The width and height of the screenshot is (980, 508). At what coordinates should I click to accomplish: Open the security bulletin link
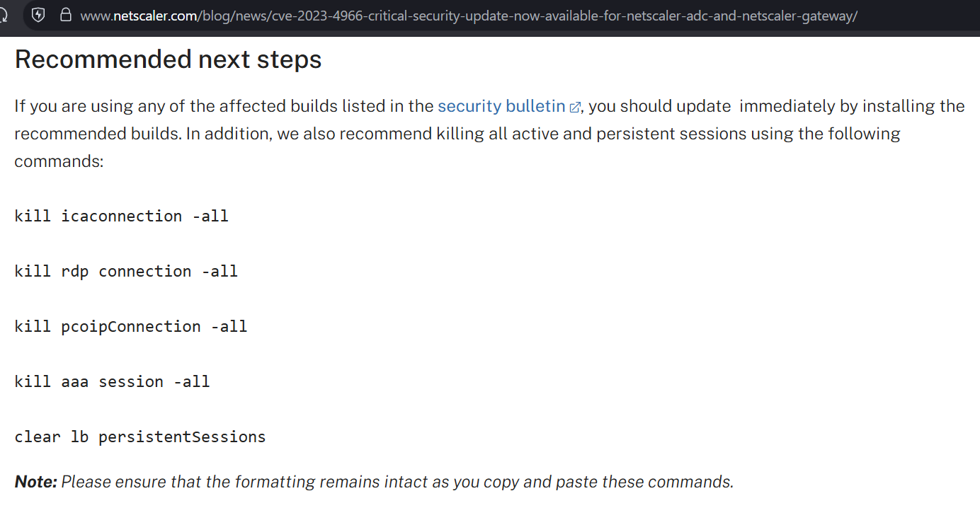(501, 106)
